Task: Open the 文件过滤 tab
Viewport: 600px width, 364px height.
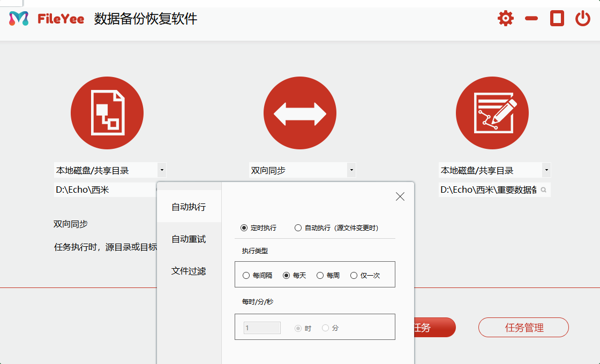Action: [x=189, y=271]
